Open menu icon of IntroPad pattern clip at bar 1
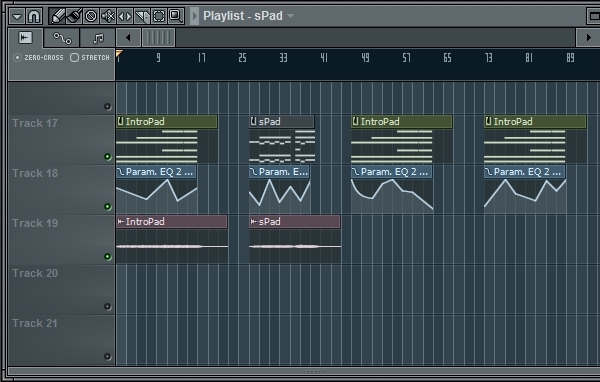This screenshot has height=382, width=600. pyautogui.click(x=121, y=121)
